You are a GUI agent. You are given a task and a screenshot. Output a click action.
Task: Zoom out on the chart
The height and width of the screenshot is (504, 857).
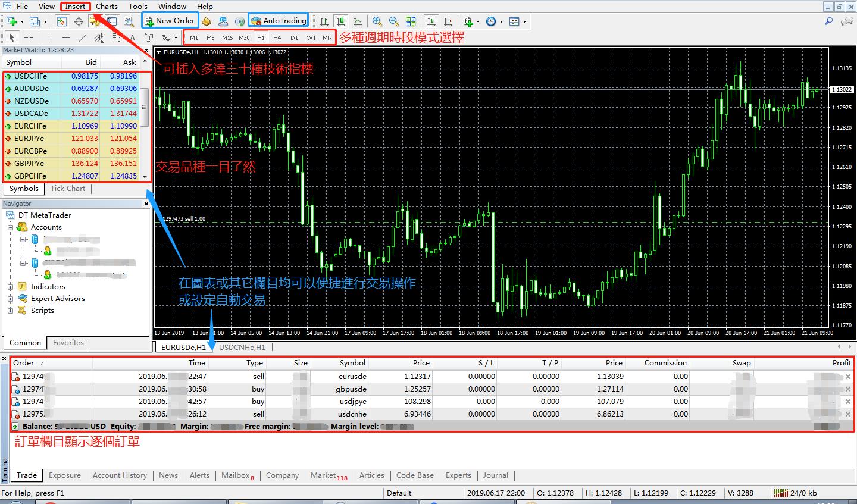[393, 21]
